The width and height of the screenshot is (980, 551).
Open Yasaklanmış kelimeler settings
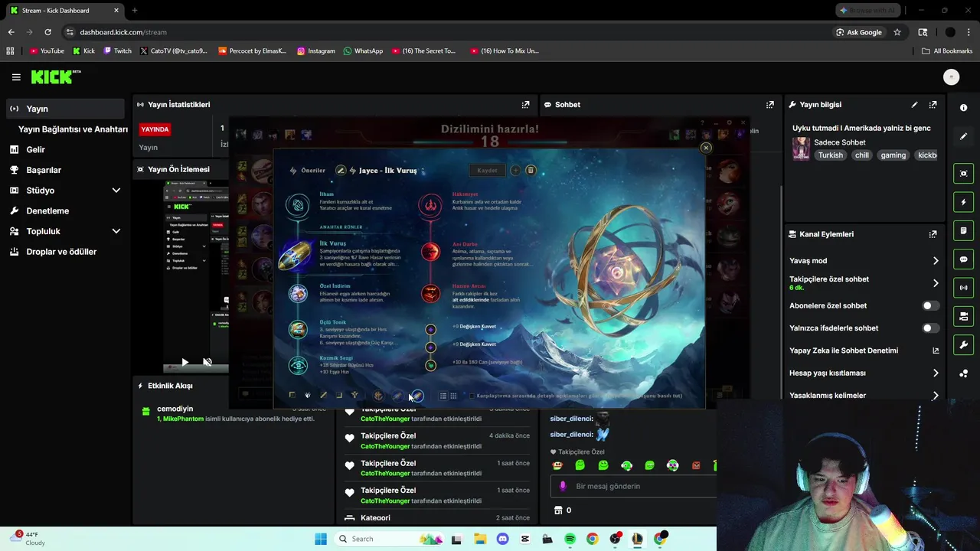864,396
